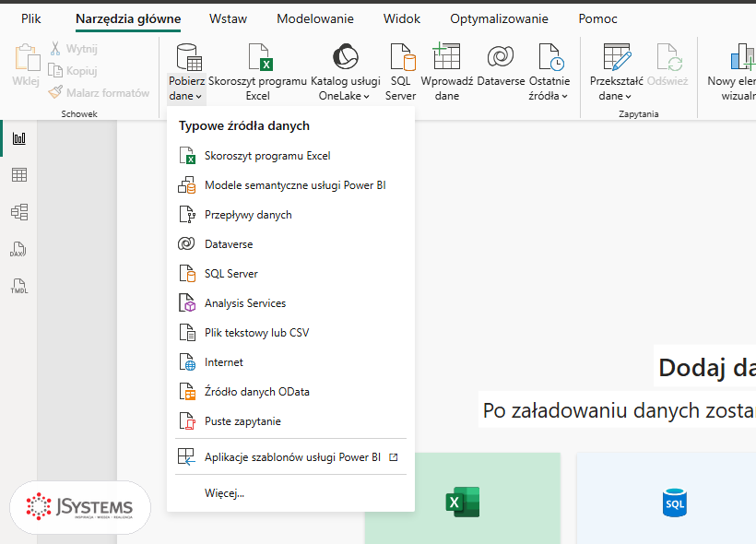Choose Analysis Services menu entry

click(x=290, y=303)
